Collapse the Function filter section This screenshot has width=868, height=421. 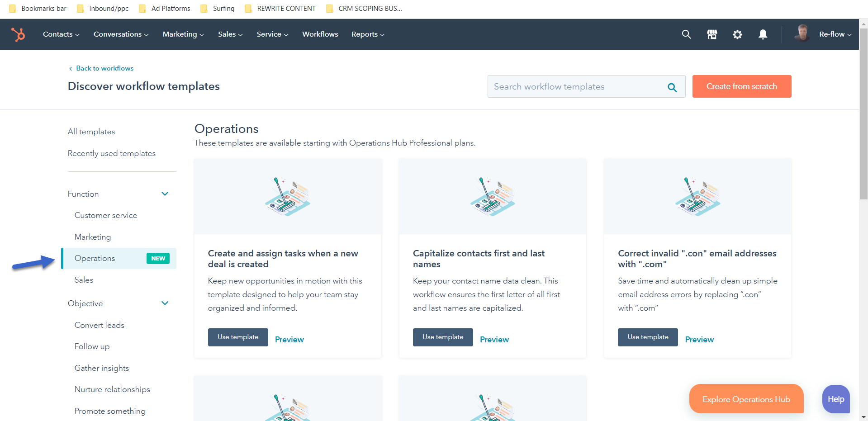pyautogui.click(x=165, y=194)
